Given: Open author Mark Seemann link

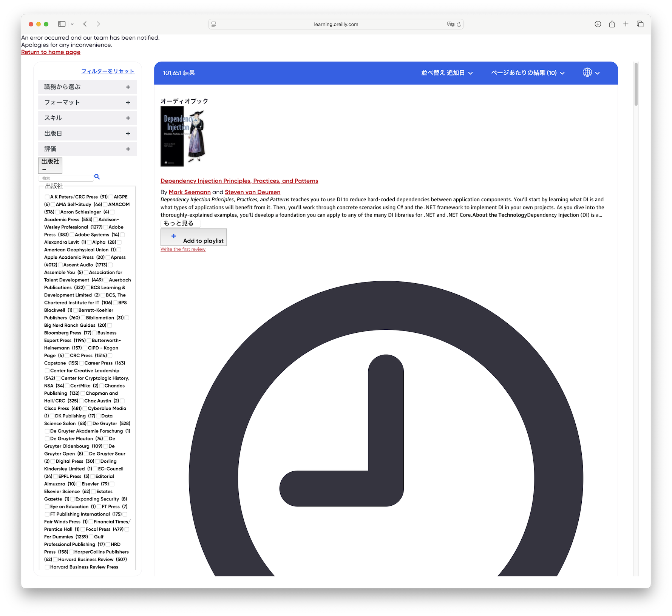Looking at the screenshot, I should 190,192.
